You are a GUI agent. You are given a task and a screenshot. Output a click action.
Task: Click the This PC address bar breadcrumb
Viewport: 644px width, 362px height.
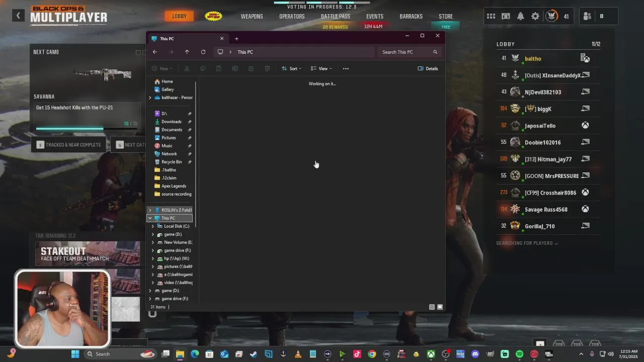point(245,52)
